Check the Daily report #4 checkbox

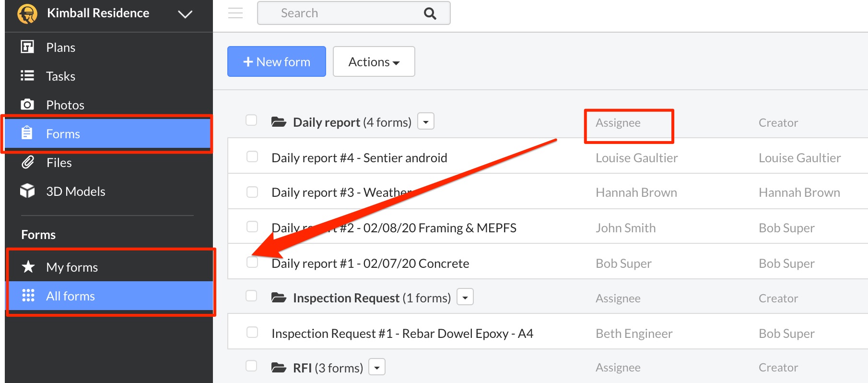[252, 157]
